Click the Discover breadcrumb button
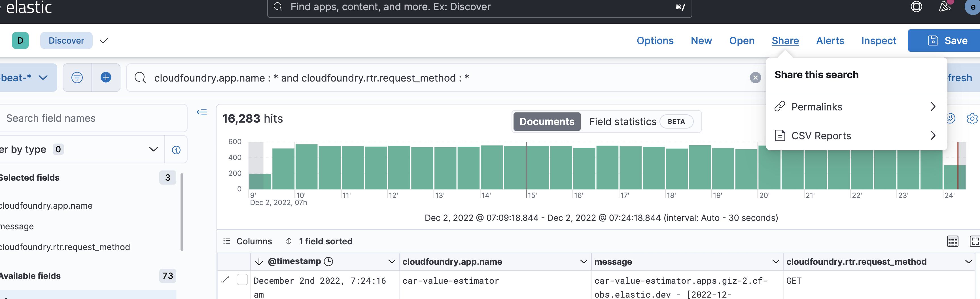This screenshot has height=299, width=980. click(66, 40)
